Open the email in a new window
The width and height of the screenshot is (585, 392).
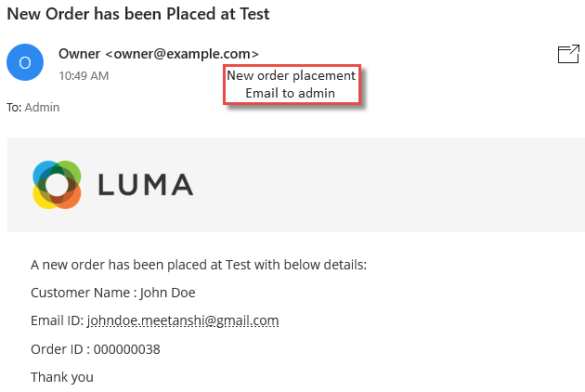[568, 54]
